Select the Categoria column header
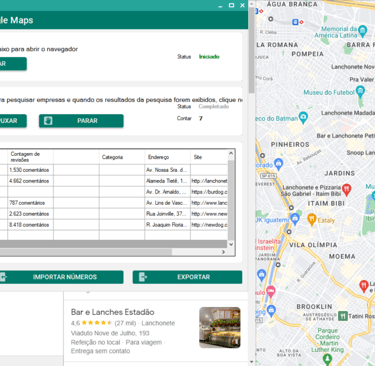This screenshot has height=366, width=375. point(122,157)
